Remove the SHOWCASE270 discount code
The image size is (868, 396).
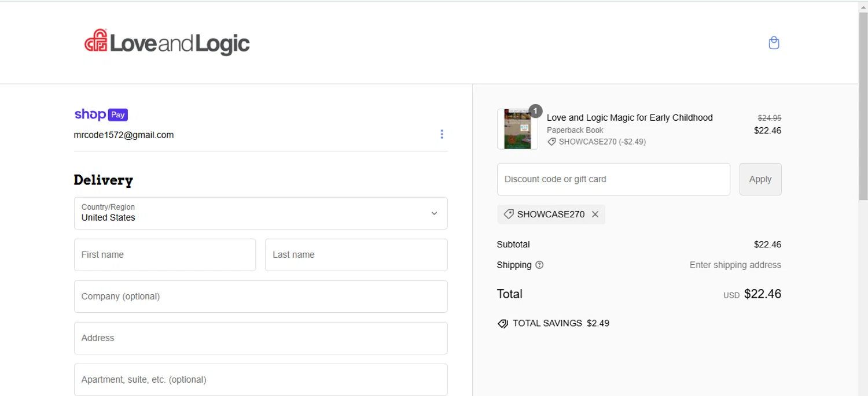click(x=595, y=214)
